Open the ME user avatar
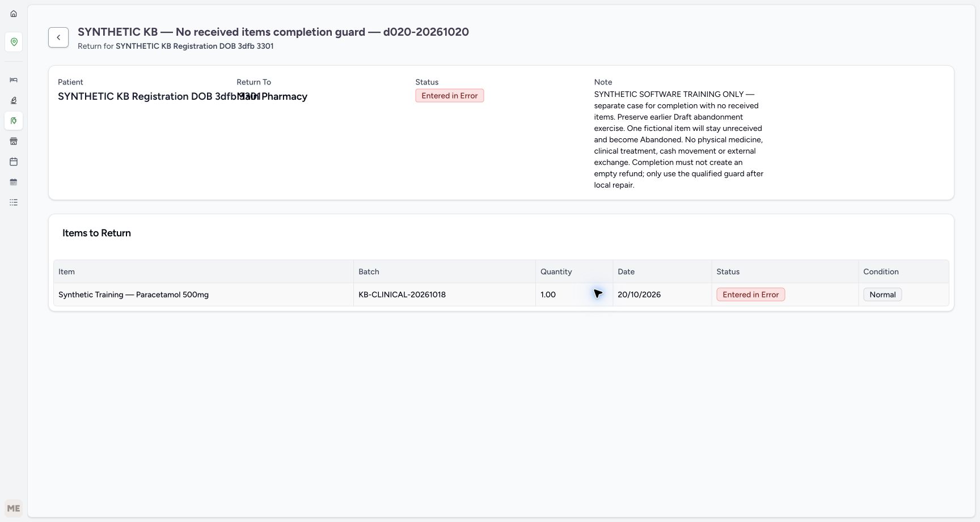This screenshot has height=522, width=980. tap(14, 508)
